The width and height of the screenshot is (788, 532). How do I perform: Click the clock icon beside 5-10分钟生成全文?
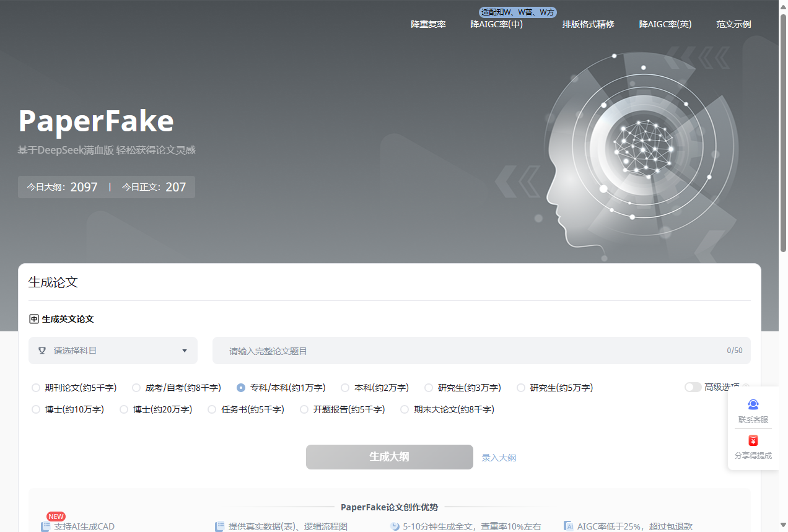(x=395, y=526)
